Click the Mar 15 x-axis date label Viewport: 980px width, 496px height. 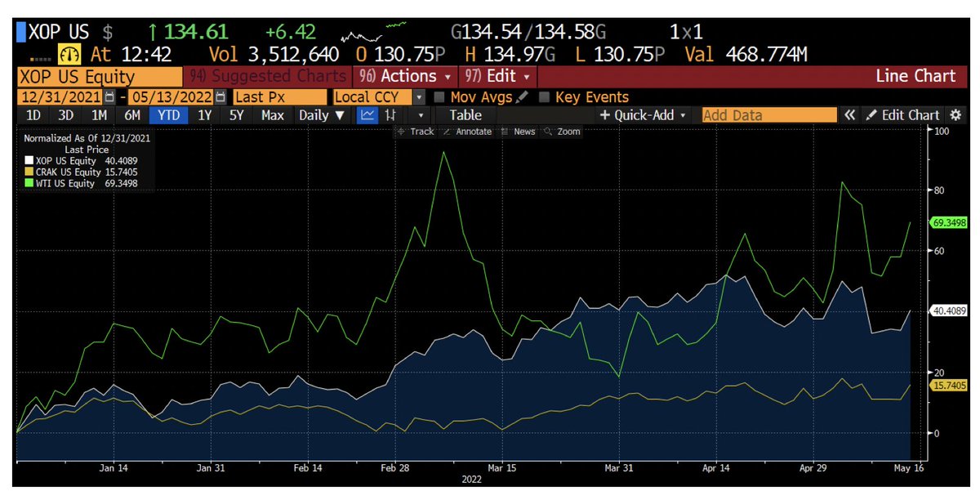(501, 468)
